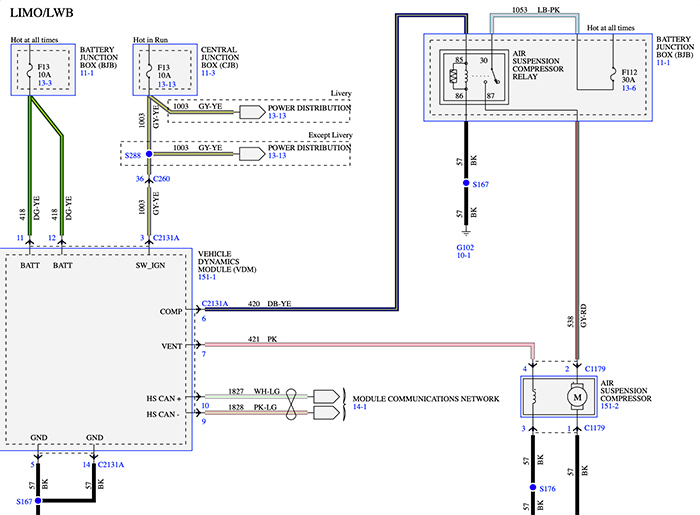Click the '1827 WH-LG' wire label
The height and width of the screenshot is (515, 700).
tap(254, 391)
